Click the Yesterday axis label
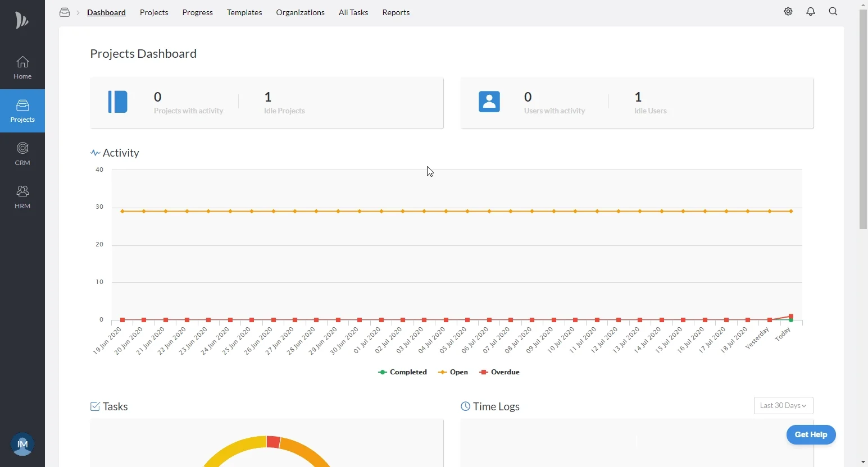Viewport: 868px width, 467px height. (x=757, y=338)
